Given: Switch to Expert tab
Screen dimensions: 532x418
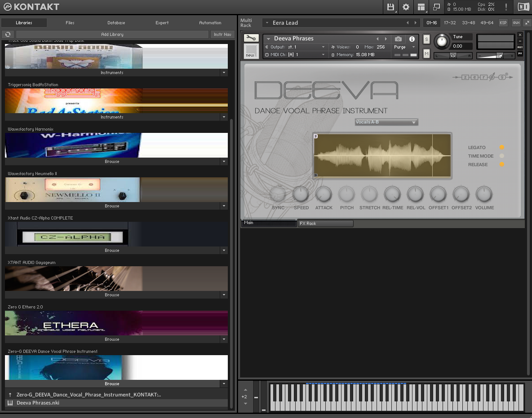Looking at the screenshot, I should [162, 23].
